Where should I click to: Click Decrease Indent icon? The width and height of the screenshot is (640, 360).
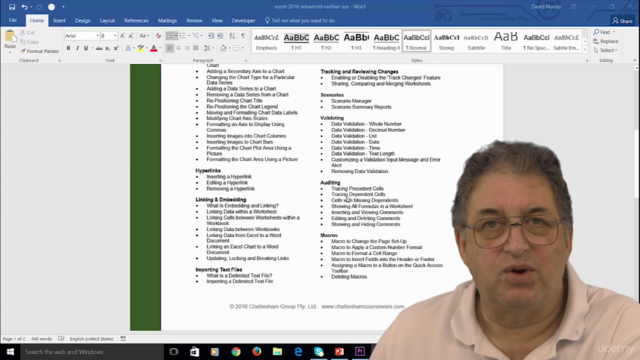click(211, 36)
